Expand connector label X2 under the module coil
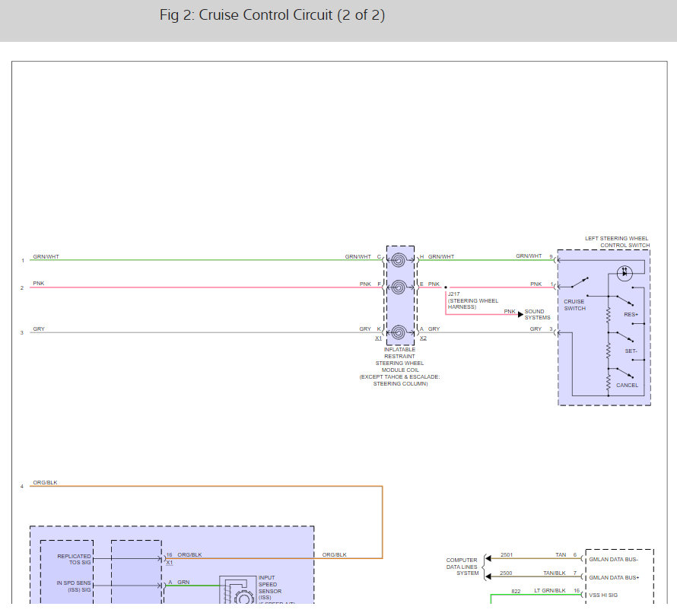Image resolution: width=677 pixels, height=616 pixels. 423,338
